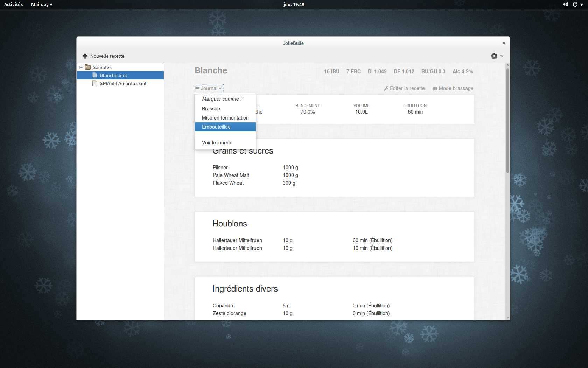Click the Marquer comme : label
588x368 pixels.
pyautogui.click(x=222, y=99)
